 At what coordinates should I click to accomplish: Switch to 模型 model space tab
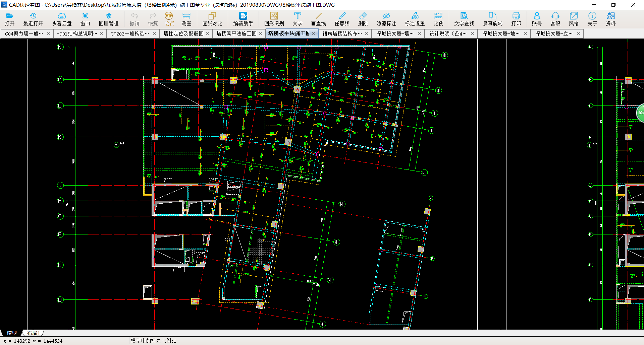click(x=12, y=333)
